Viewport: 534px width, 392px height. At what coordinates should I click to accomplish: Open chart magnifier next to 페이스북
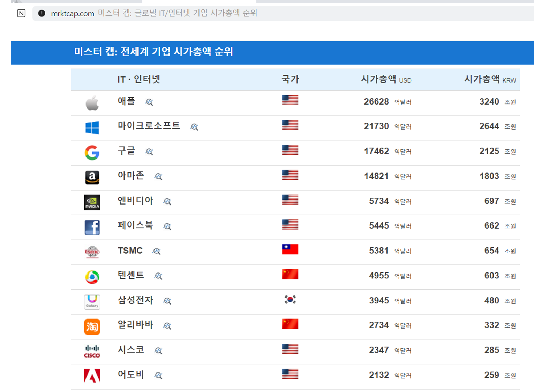pos(167,226)
